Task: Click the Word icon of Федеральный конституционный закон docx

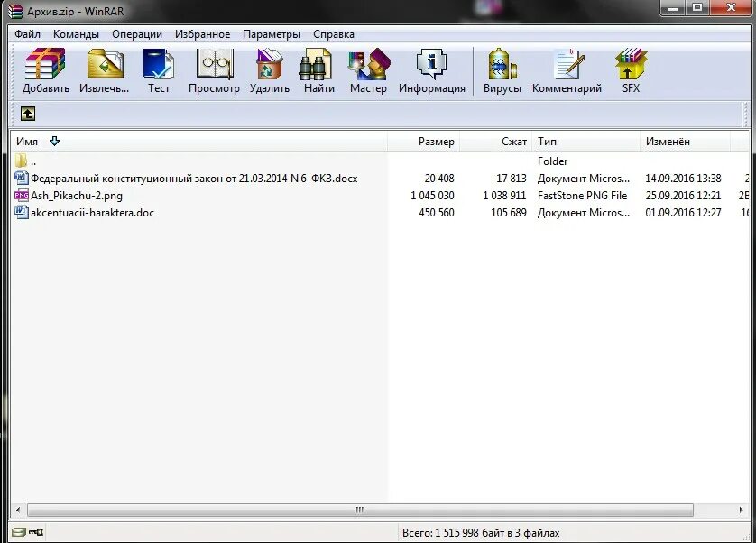Action: pos(22,178)
